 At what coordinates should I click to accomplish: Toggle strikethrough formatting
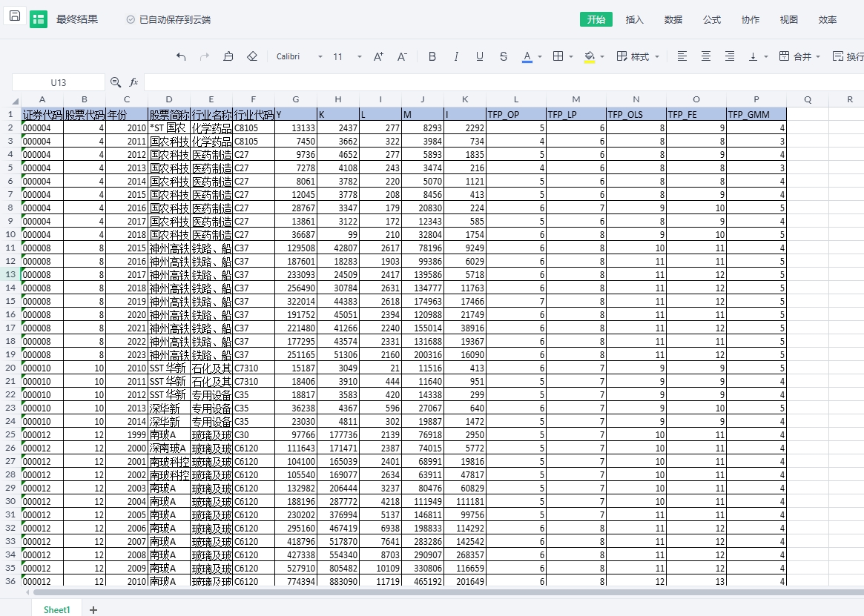pos(504,56)
